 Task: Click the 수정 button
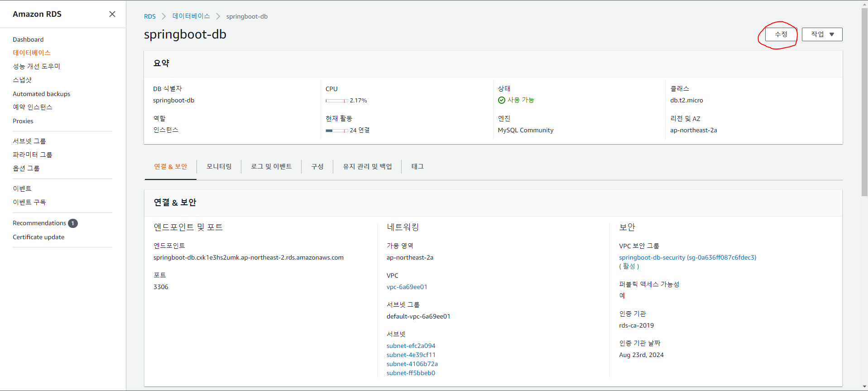pos(781,34)
